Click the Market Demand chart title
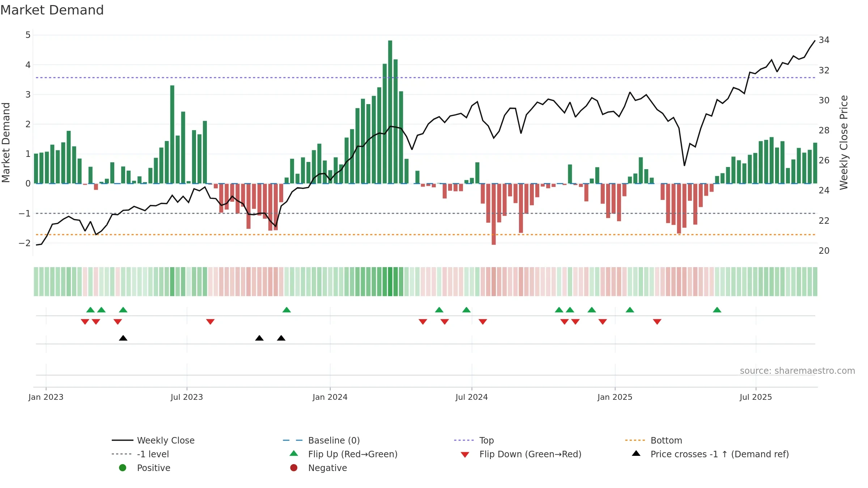The image size is (868, 488). point(52,10)
